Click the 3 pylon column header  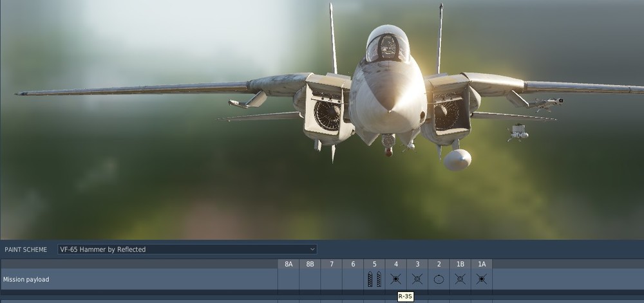pos(417,264)
